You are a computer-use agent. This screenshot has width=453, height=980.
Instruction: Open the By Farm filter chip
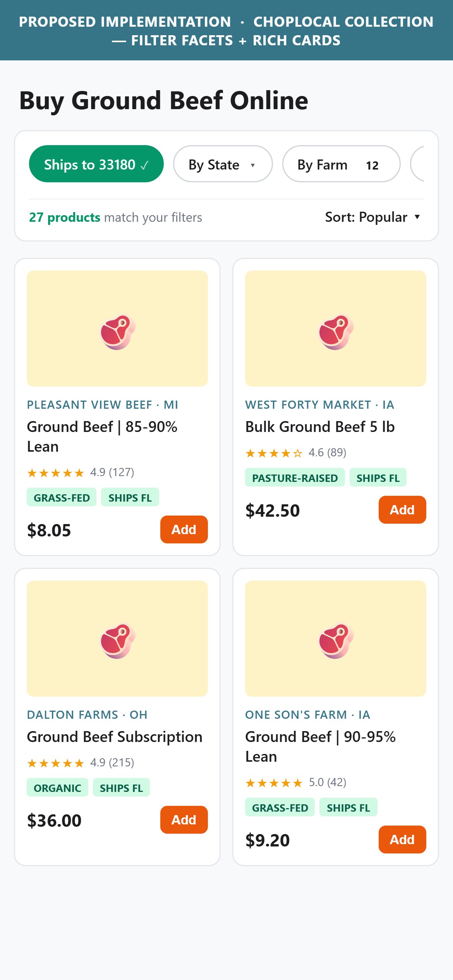341,164
